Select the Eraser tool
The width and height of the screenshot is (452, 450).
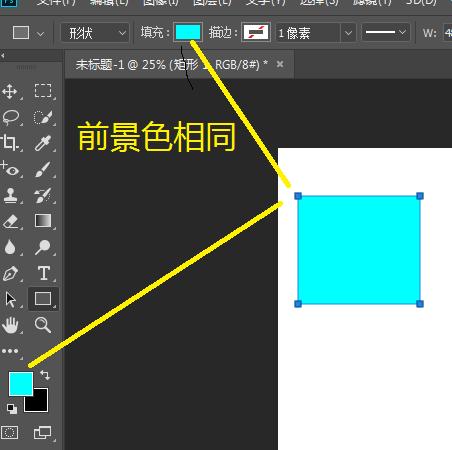pyautogui.click(x=10, y=221)
